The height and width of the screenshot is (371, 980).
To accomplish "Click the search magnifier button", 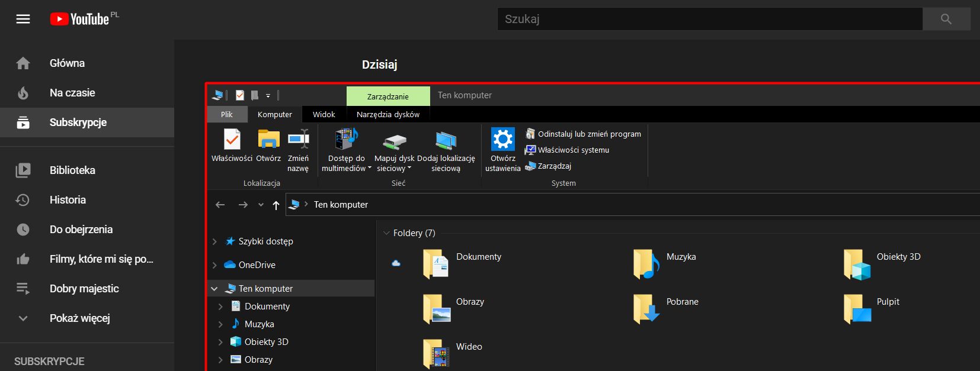I will pyautogui.click(x=946, y=19).
